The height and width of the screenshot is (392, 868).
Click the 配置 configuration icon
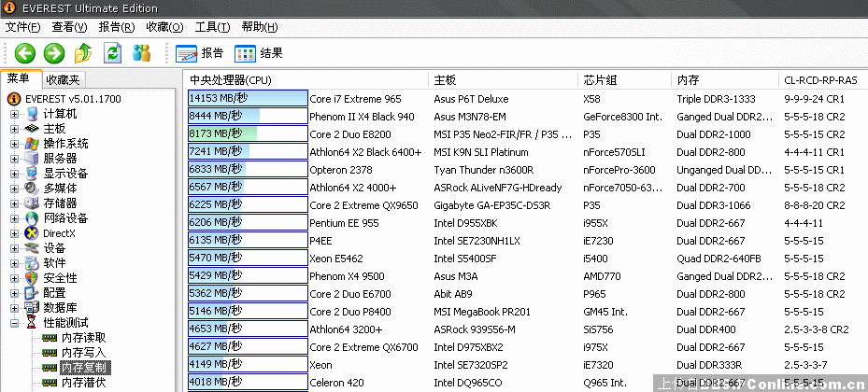pos(32,293)
